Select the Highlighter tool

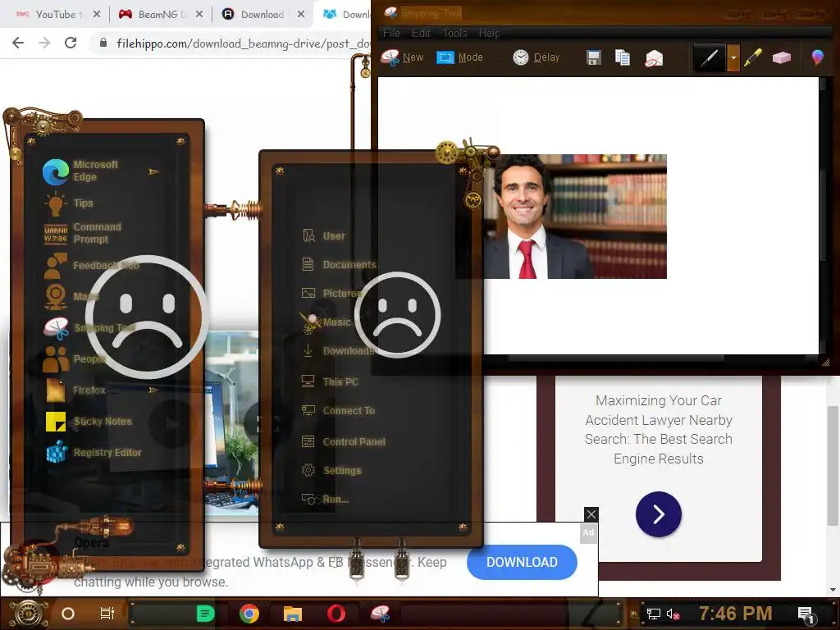click(x=753, y=57)
